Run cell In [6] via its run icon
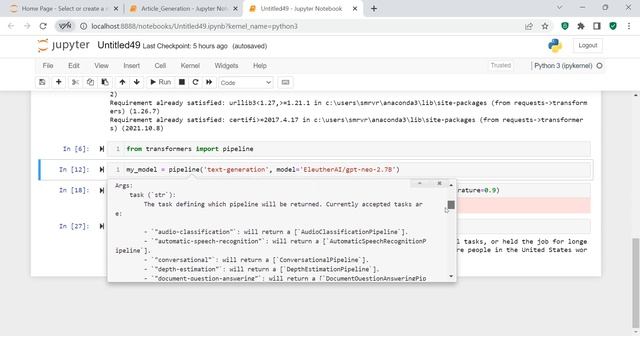This screenshot has height=360, width=640. tap(102, 149)
